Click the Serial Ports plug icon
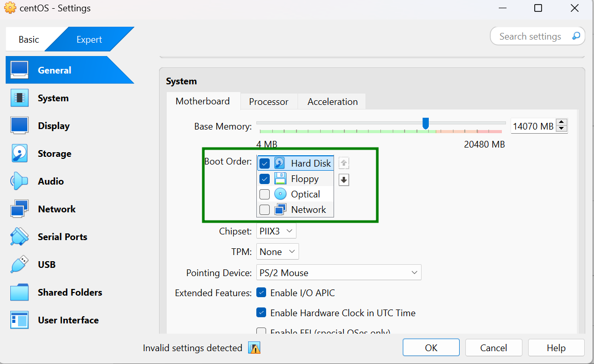The height and width of the screenshot is (364, 594). [20, 237]
